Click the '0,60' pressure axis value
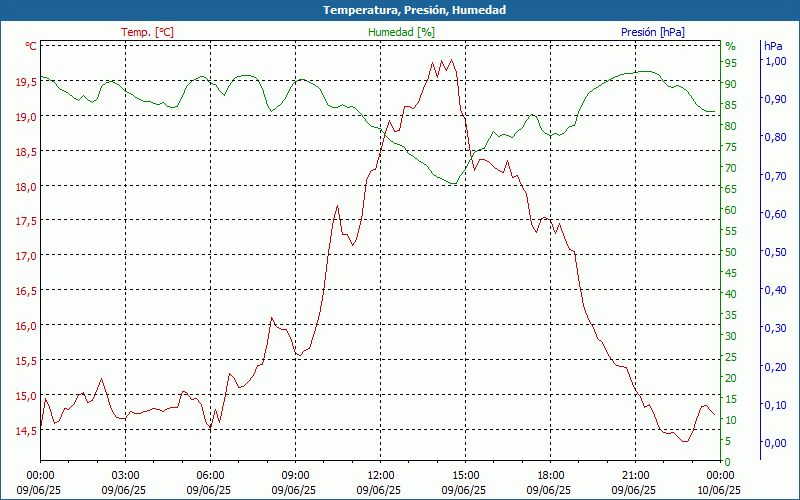Viewport: 800px width, 500px height. [775, 214]
